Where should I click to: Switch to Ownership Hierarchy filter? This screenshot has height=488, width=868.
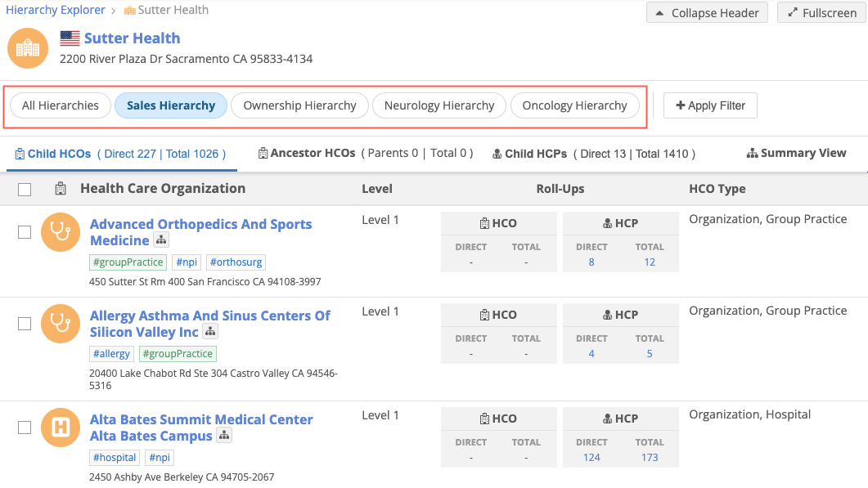click(299, 105)
